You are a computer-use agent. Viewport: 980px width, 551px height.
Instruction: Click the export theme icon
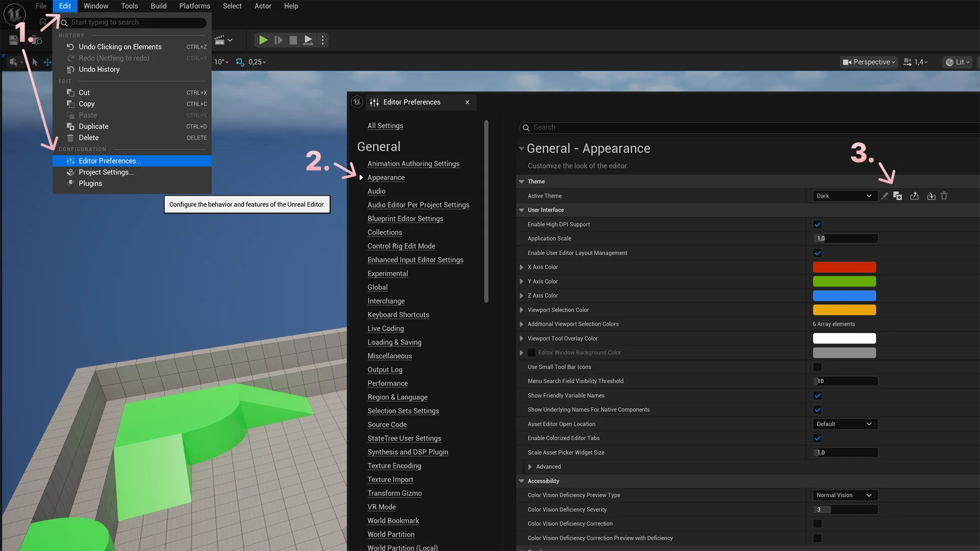914,196
